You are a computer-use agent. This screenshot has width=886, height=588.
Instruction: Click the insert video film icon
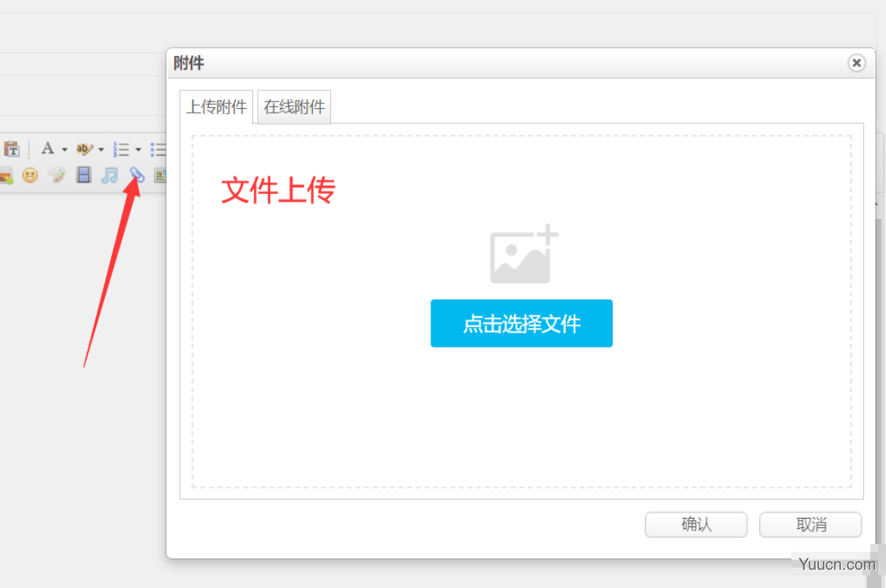pos(84,175)
